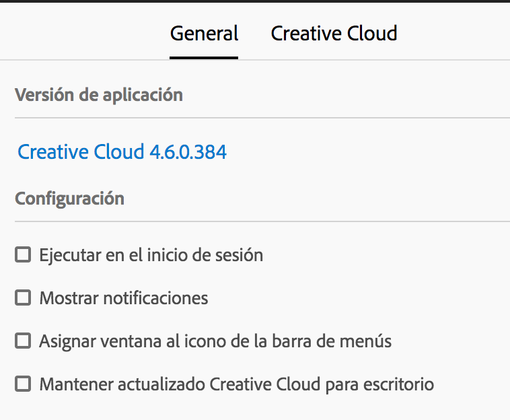Viewport: 510px width, 420px height.
Task: Click the version number 4.6.0.384
Action: (x=188, y=152)
